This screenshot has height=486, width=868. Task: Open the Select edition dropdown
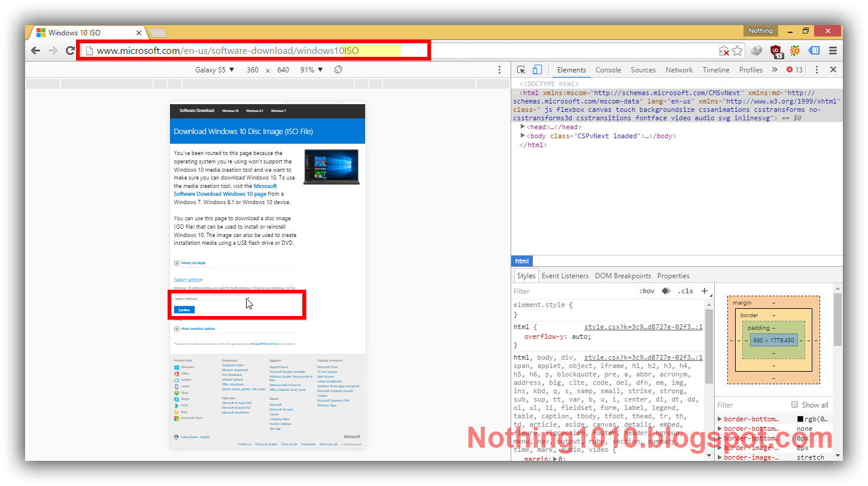coord(212,299)
